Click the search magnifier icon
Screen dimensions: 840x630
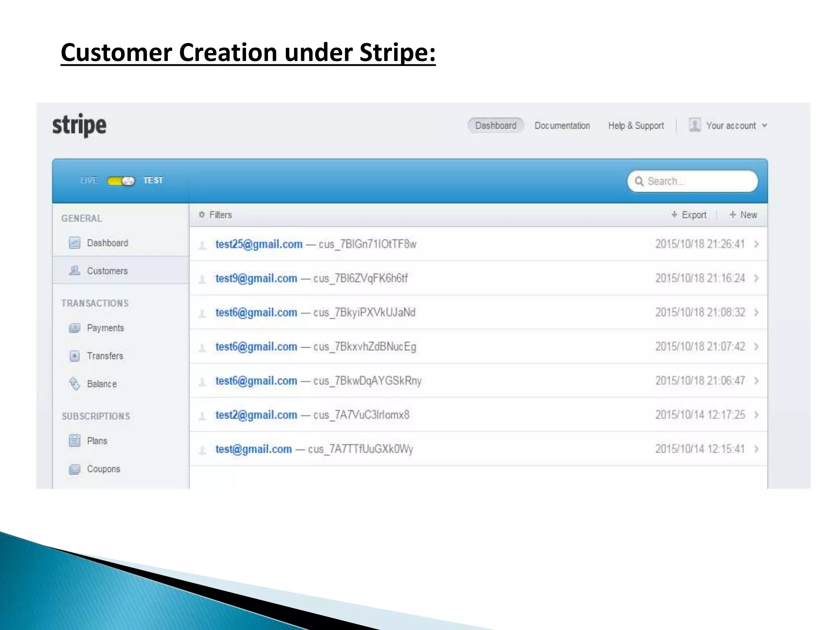pos(639,181)
